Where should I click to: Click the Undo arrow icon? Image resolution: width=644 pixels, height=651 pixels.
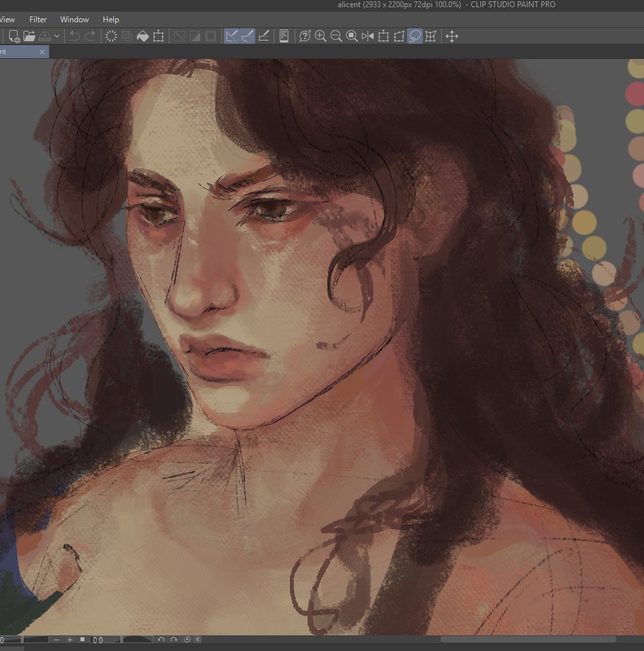[x=75, y=36]
